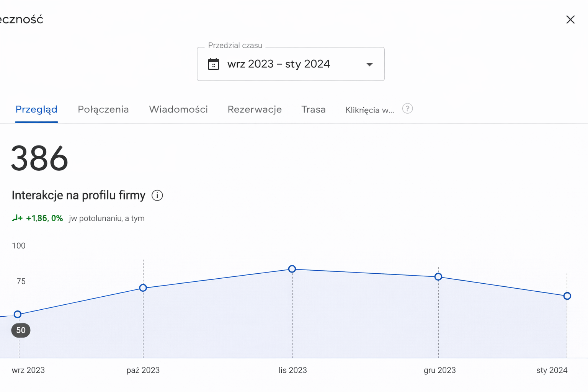The width and height of the screenshot is (588, 392).
Task: Click the question mark help icon
Action: tap(407, 109)
